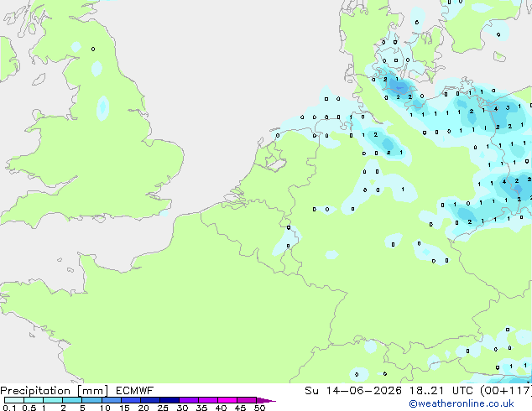532x411 pixels.
Task: Click the 10–15 mm legend color swatch
Action: (x=112, y=400)
